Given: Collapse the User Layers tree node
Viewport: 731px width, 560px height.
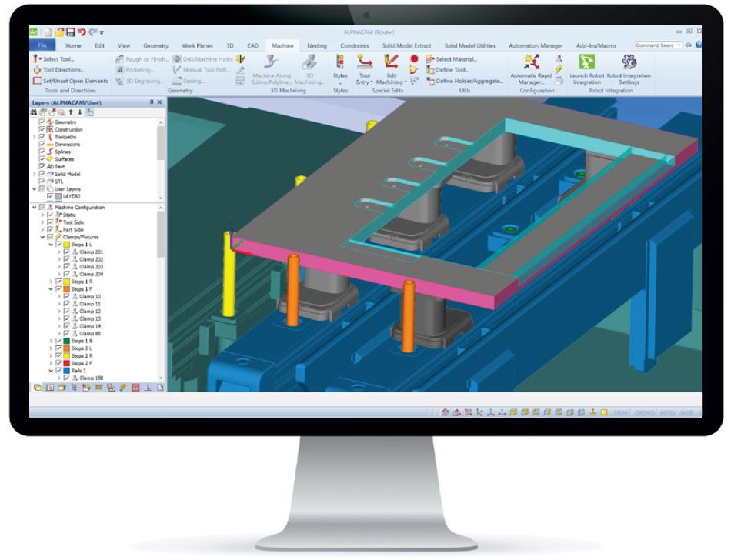Looking at the screenshot, I should click(x=34, y=189).
